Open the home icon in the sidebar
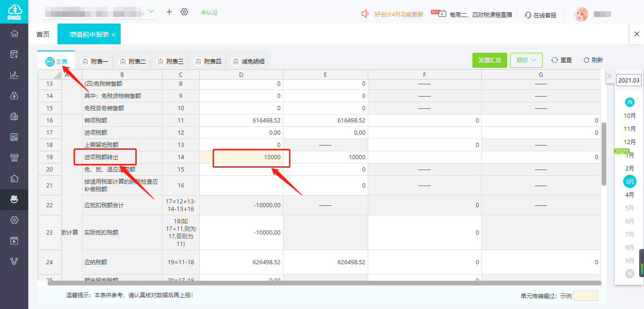Image resolution: width=644 pixels, height=309 pixels. tap(14, 33)
